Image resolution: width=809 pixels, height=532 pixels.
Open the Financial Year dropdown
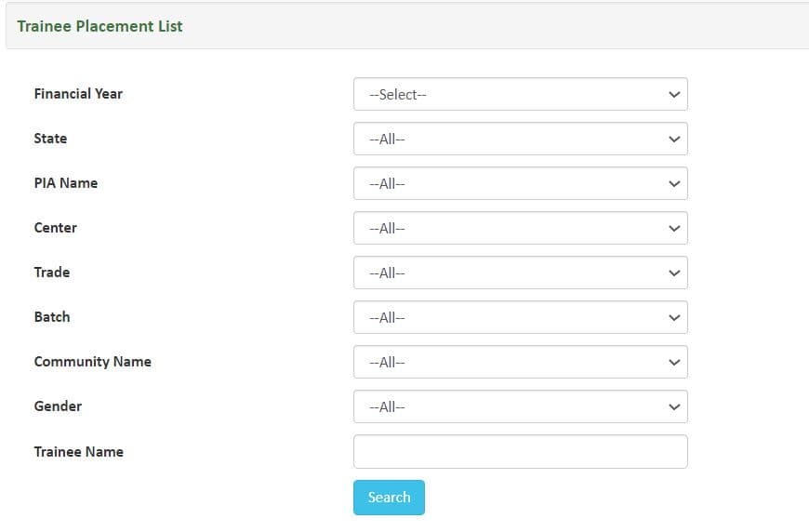pos(520,94)
